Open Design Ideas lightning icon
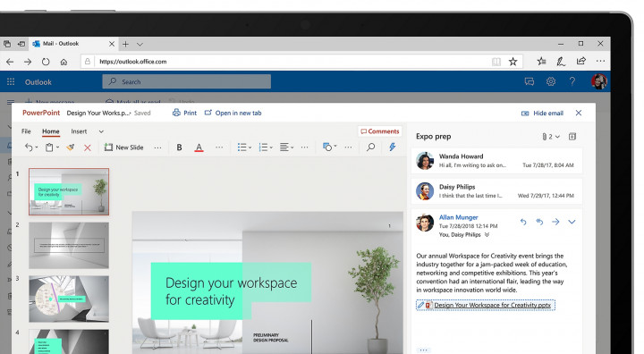The width and height of the screenshot is (644, 354). (393, 147)
